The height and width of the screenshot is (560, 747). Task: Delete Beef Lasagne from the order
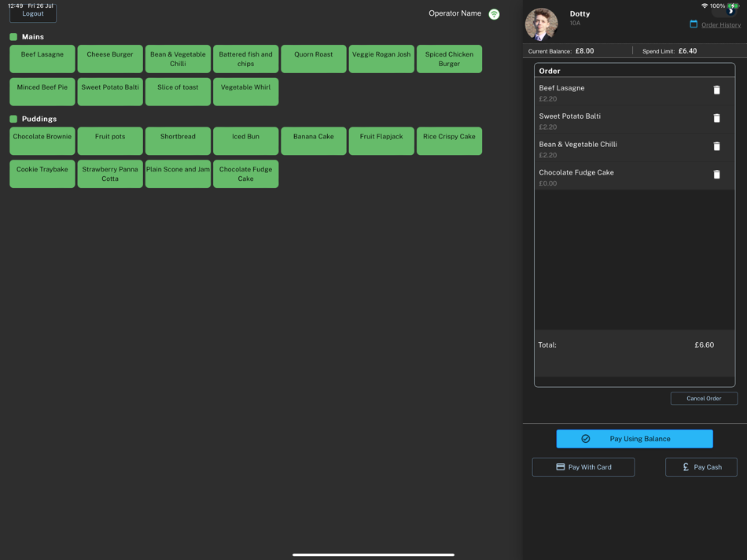(x=716, y=90)
